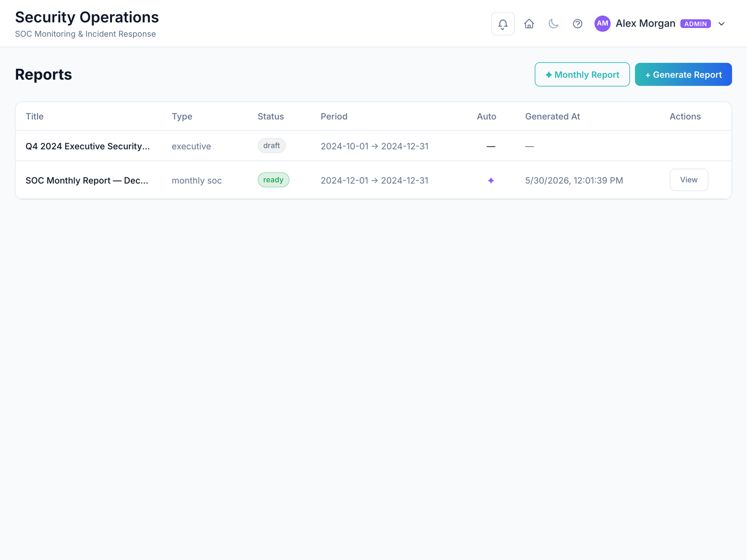Screen dimensions: 747x560
Task: Click the Alex Morgan user name
Action: [x=645, y=23]
